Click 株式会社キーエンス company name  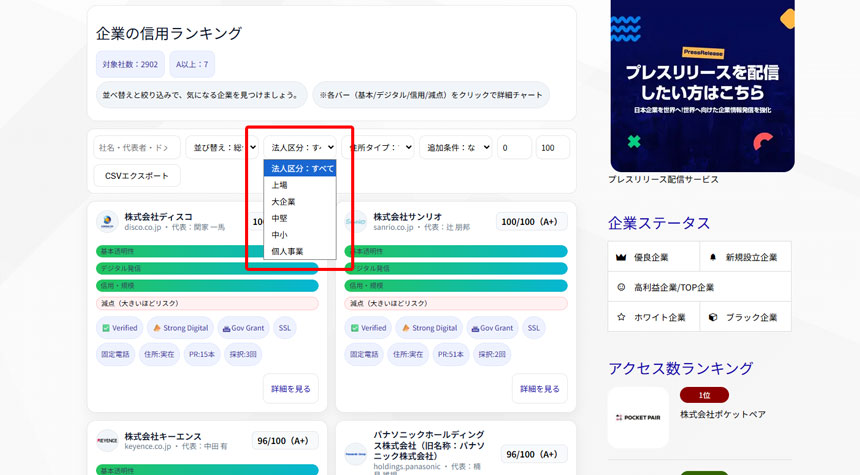(x=163, y=436)
